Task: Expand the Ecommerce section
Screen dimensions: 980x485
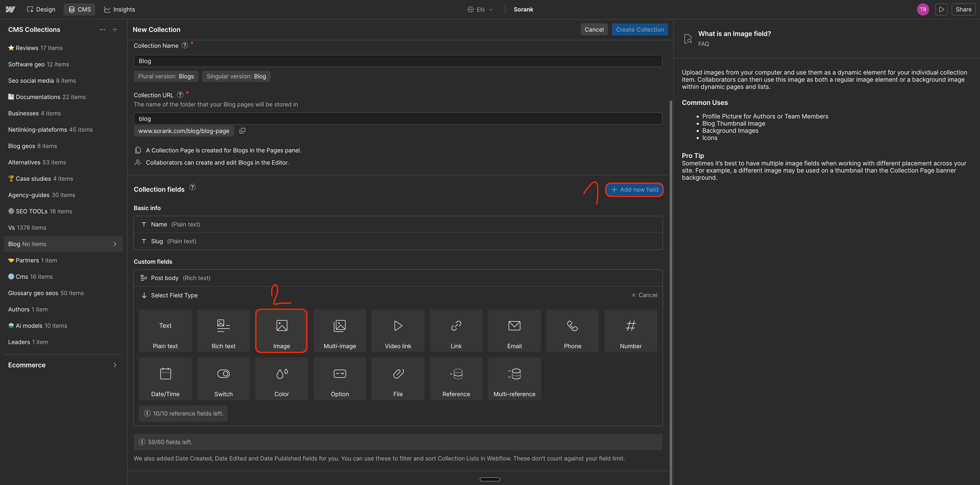Action: [63, 365]
